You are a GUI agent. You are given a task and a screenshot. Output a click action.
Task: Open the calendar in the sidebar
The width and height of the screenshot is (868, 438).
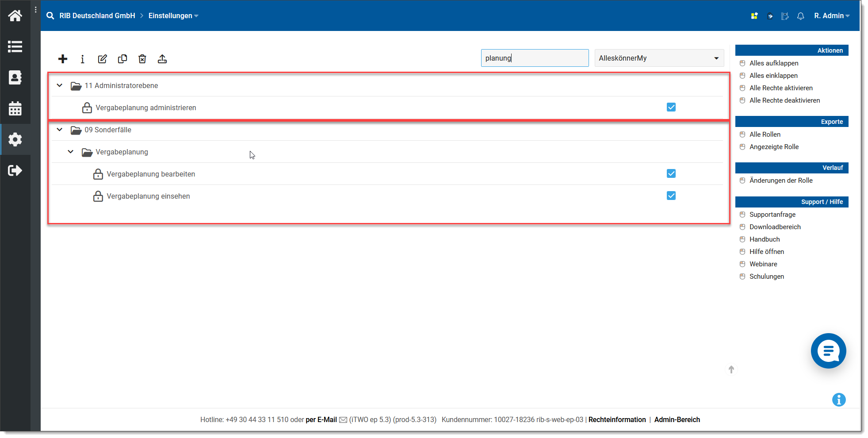15,108
